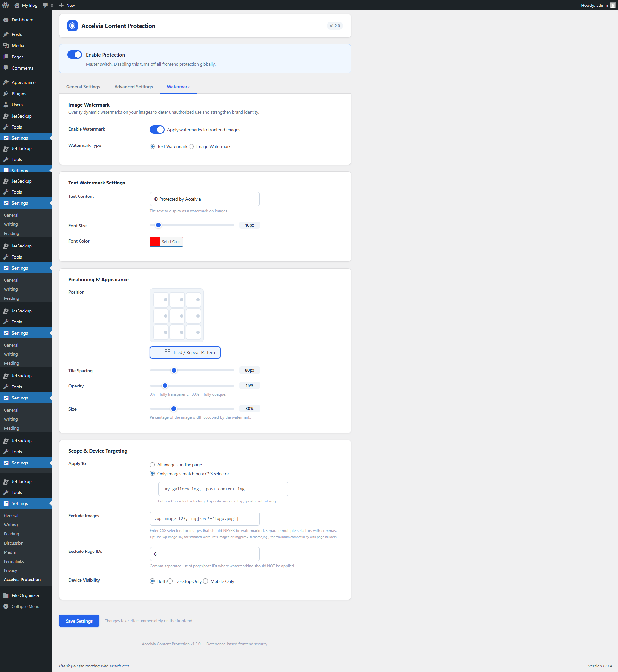The image size is (618, 672).
Task: Select the middle-right watermark position cell
Action: (193, 316)
